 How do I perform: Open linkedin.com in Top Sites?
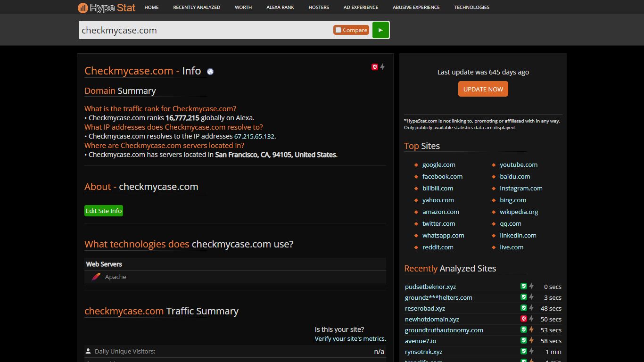click(x=518, y=235)
